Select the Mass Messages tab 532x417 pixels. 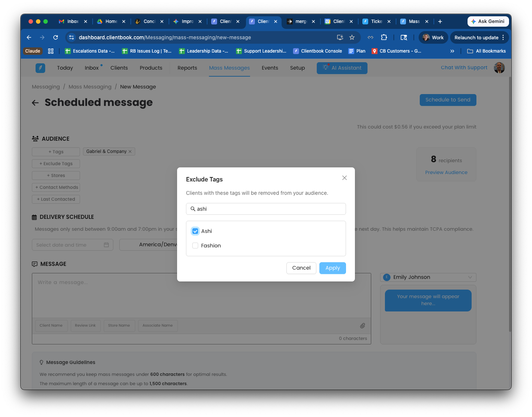point(229,68)
